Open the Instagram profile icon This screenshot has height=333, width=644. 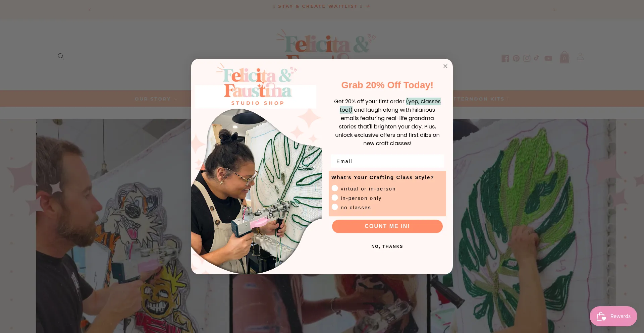click(x=527, y=58)
